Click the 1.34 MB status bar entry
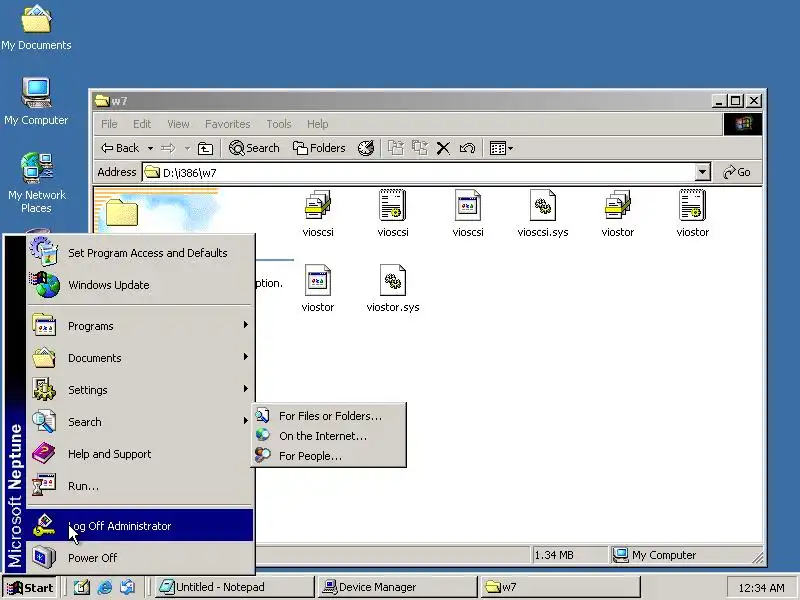Screen dimensions: 800x600 [570, 555]
